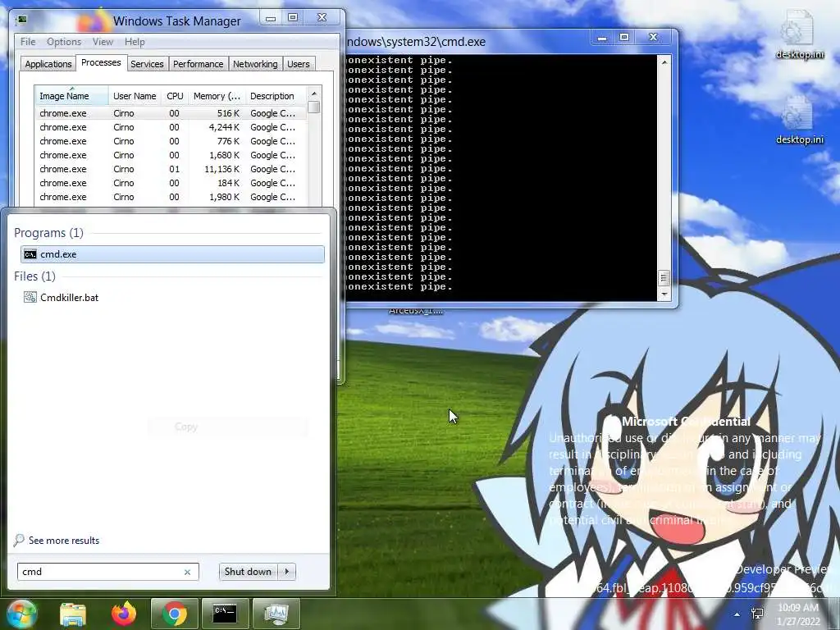Open Task Manager Options menu

pos(64,41)
